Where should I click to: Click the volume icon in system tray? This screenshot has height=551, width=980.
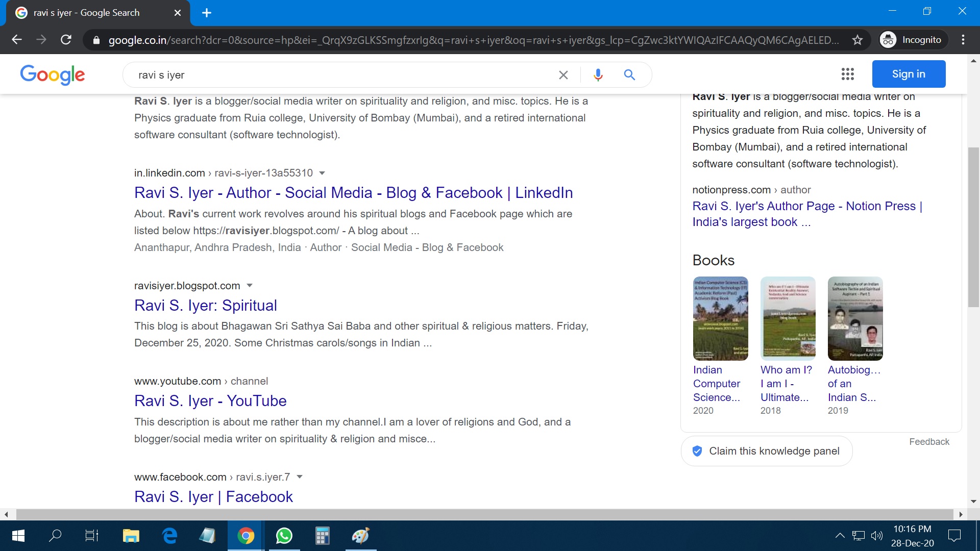click(x=876, y=535)
